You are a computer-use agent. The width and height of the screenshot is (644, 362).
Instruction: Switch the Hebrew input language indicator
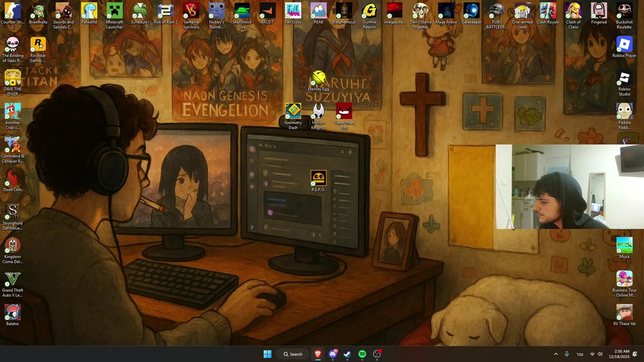point(580,354)
